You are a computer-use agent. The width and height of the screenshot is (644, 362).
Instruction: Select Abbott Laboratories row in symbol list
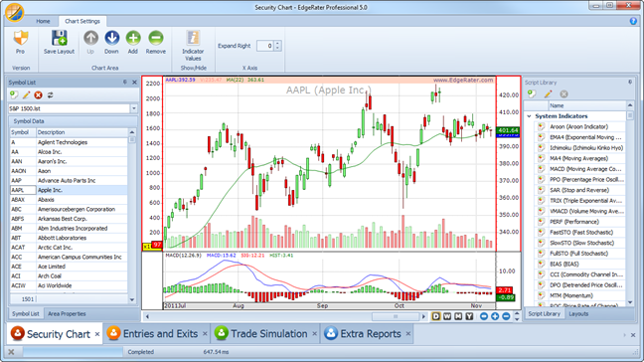pos(69,238)
